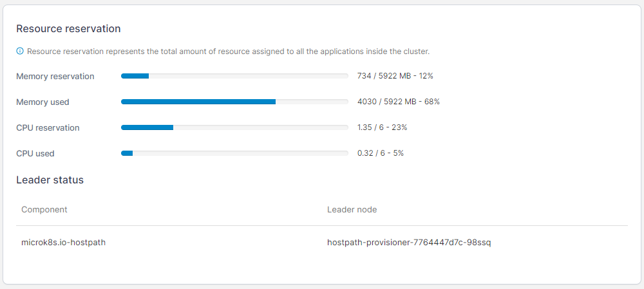Click hostpath-provisioner-7764447d7c-98ssq leader node value
Image resolution: width=644 pixels, height=289 pixels.
pyautogui.click(x=409, y=242)
